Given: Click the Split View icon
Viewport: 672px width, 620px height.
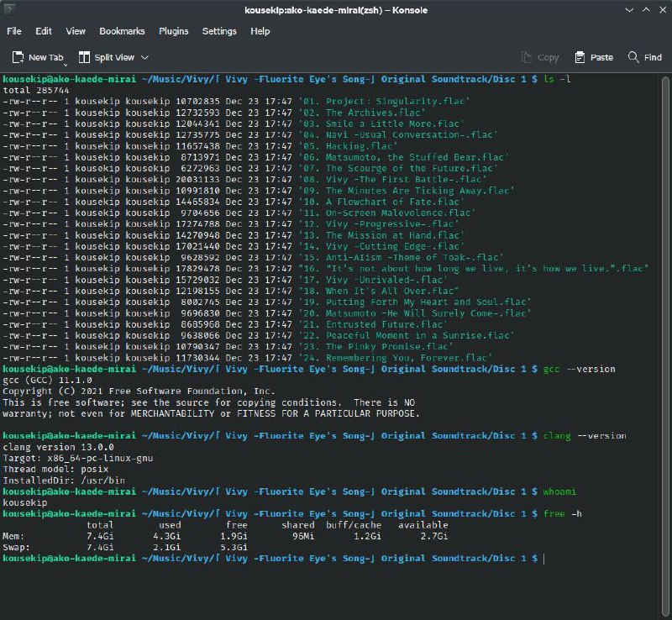Looking at the screenshot, I should click(85, 57).
